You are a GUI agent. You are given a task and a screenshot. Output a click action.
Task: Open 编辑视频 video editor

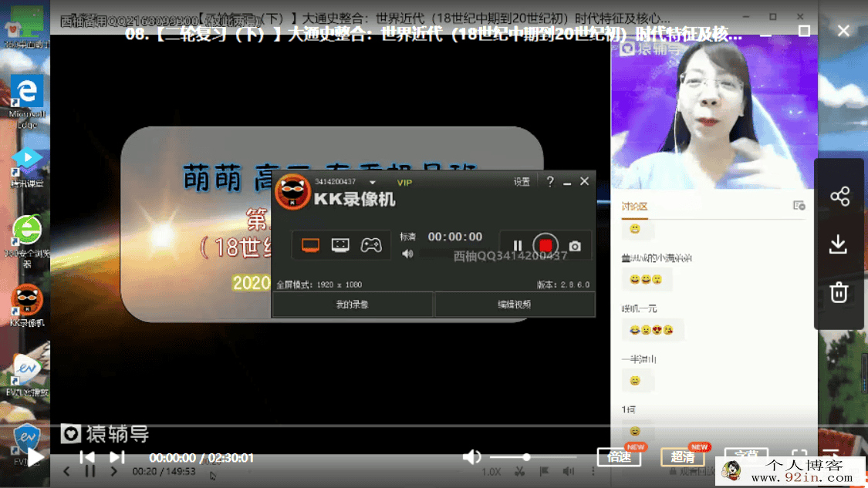click(515, 305)
